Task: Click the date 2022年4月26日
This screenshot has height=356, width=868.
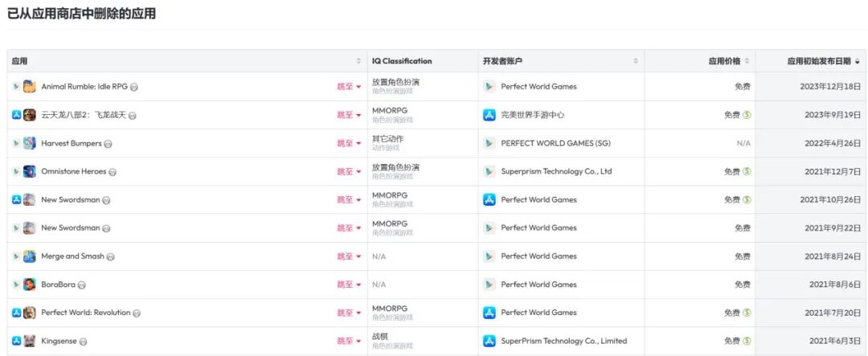Action: pos(833,143)
